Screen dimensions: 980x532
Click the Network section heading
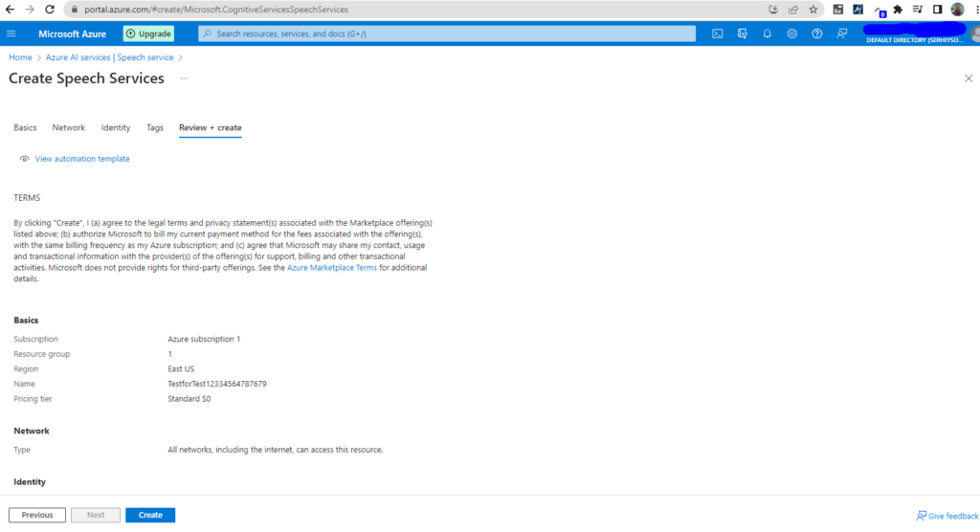[32, 431]
